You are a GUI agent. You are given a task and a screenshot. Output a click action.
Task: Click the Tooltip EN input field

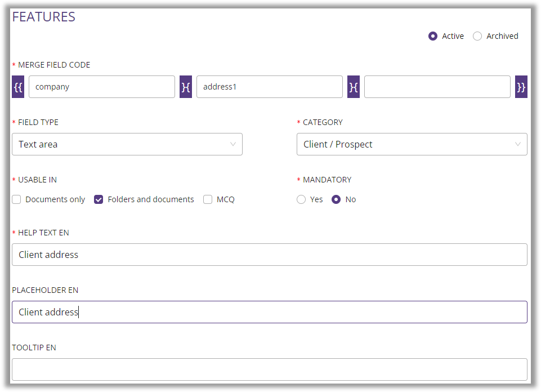(269, 369)
